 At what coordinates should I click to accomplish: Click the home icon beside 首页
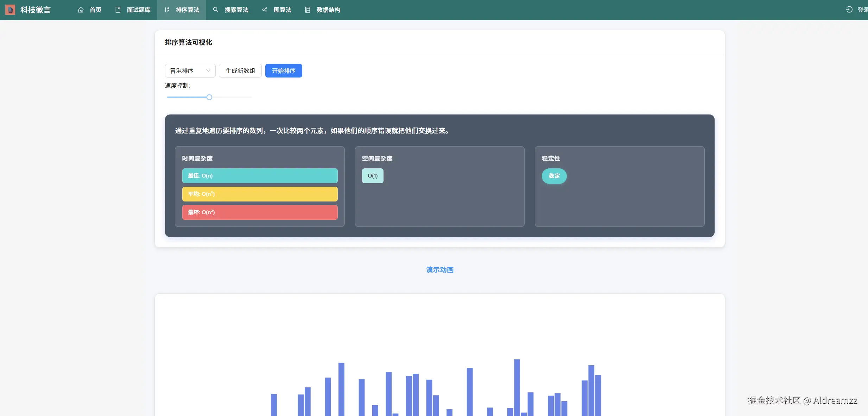(x=81, y=10)
